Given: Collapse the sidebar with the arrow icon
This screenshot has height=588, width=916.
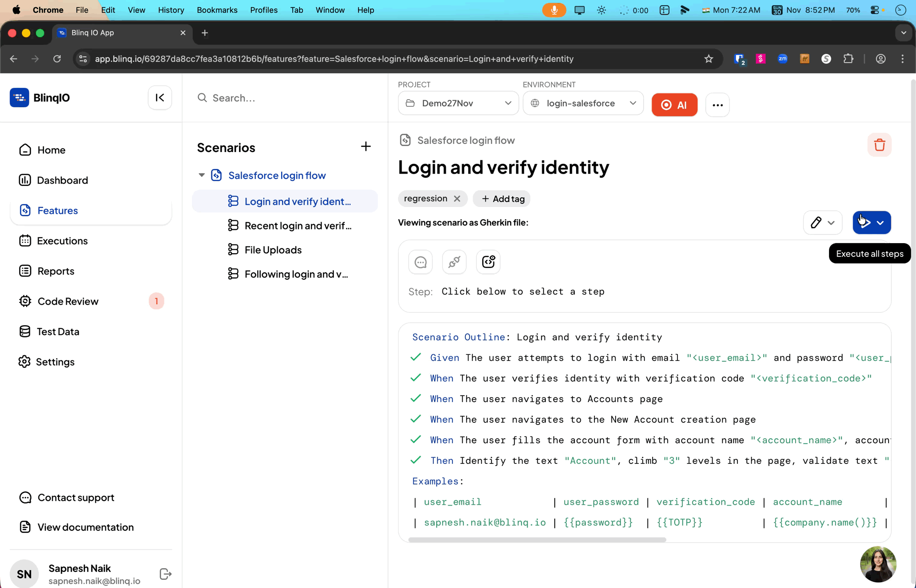Looking at the screenshot, I should point(160,98).
